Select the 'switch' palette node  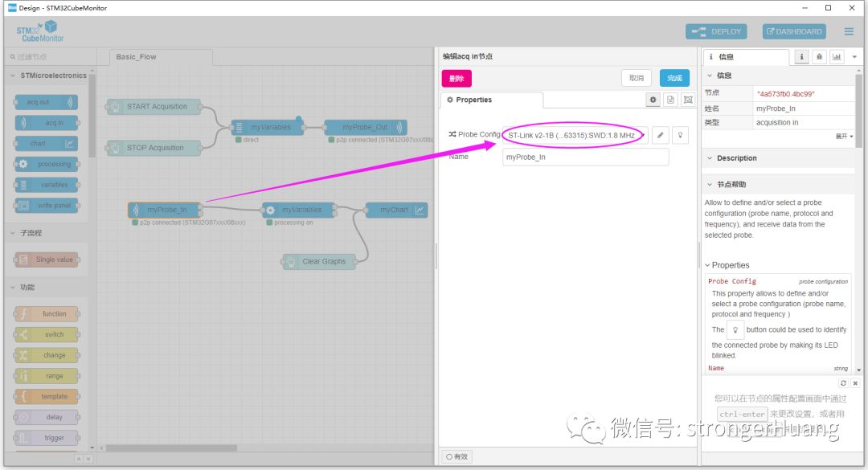[x=47, y=334]
